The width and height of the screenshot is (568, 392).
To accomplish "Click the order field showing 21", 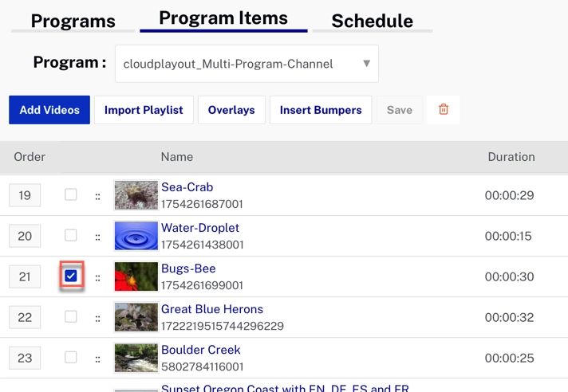I will pyautogui.click(x=25, y=276).
